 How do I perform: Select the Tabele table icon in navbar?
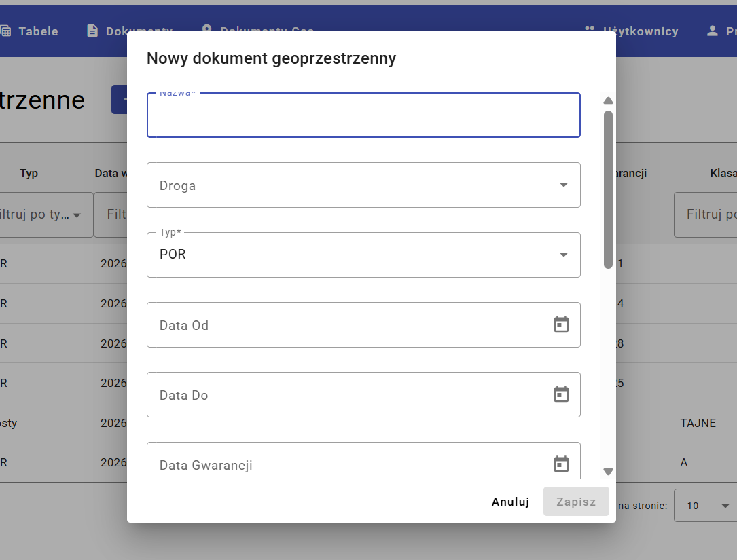coord(6,31)
